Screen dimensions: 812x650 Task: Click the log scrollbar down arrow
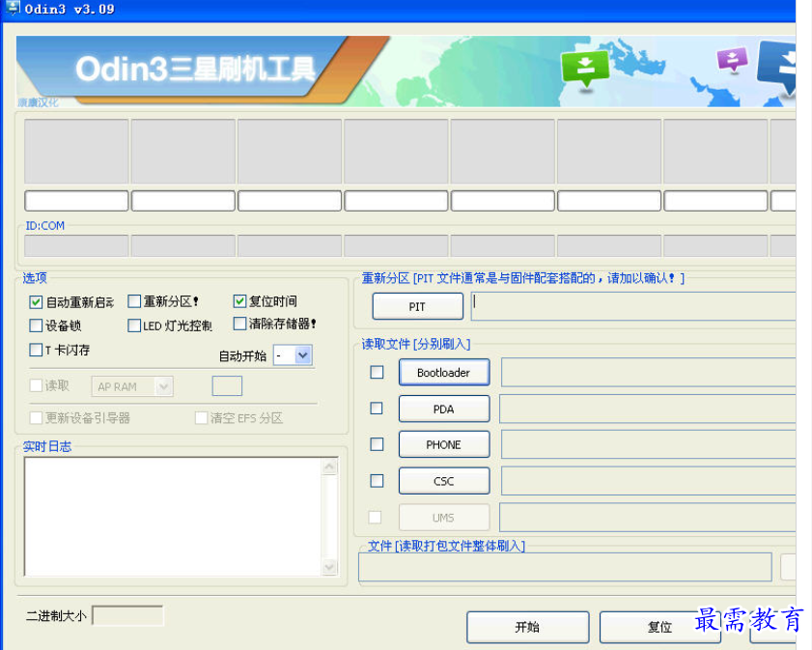coord(330,567)
